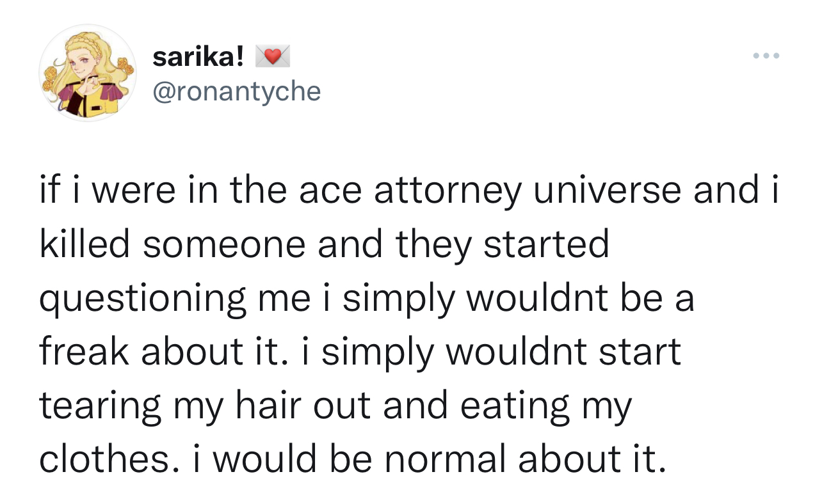This screenshot has height=504, width=822.
Task: Open the @ronantyche handle link
Action: (x=236, y=91)
